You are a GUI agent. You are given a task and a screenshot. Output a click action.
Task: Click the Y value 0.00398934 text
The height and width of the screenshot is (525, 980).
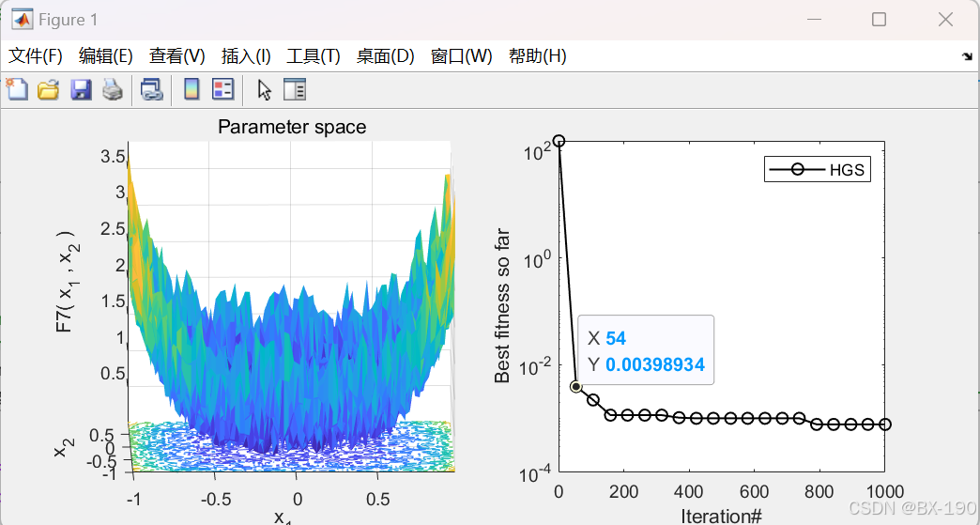655,364
